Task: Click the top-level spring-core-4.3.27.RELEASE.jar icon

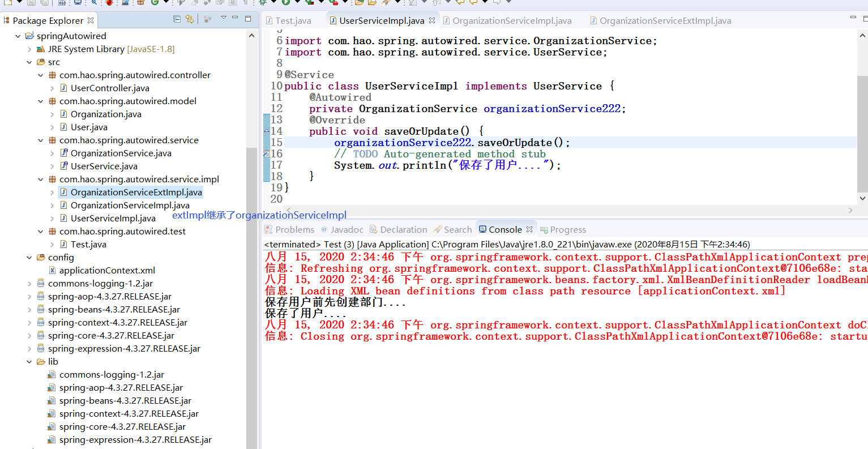Action: tap(41, 336)
